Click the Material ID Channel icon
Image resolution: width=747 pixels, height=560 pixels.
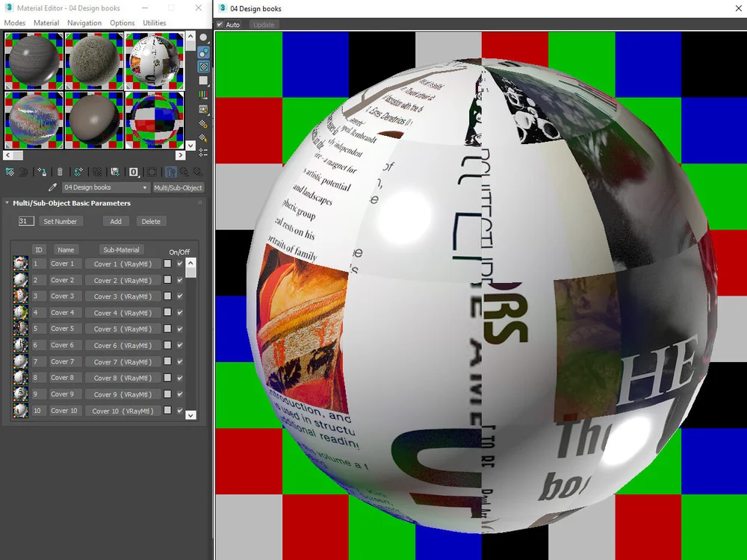(133, 172)
